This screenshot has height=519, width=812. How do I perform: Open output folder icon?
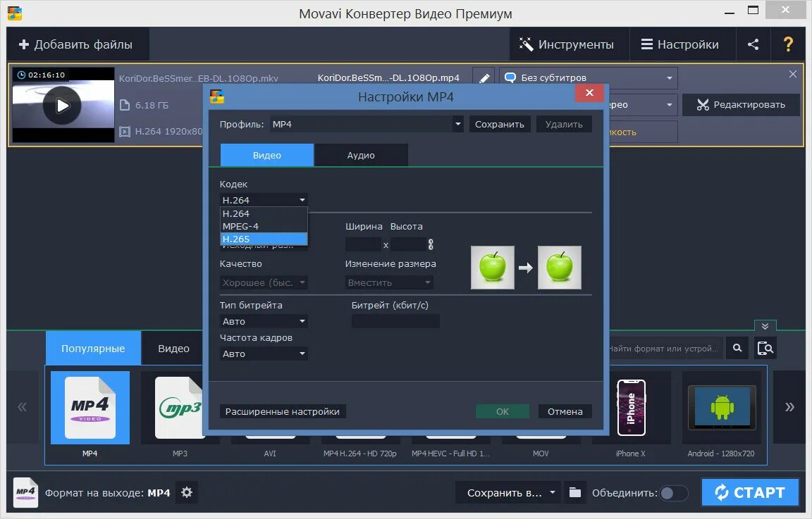point(575,493)
